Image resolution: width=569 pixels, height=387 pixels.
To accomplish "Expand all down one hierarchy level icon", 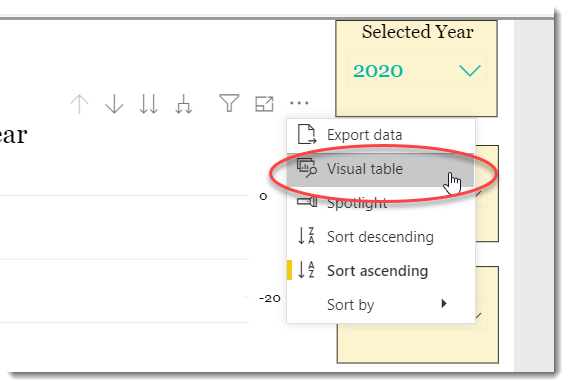I will click(184, 104).
